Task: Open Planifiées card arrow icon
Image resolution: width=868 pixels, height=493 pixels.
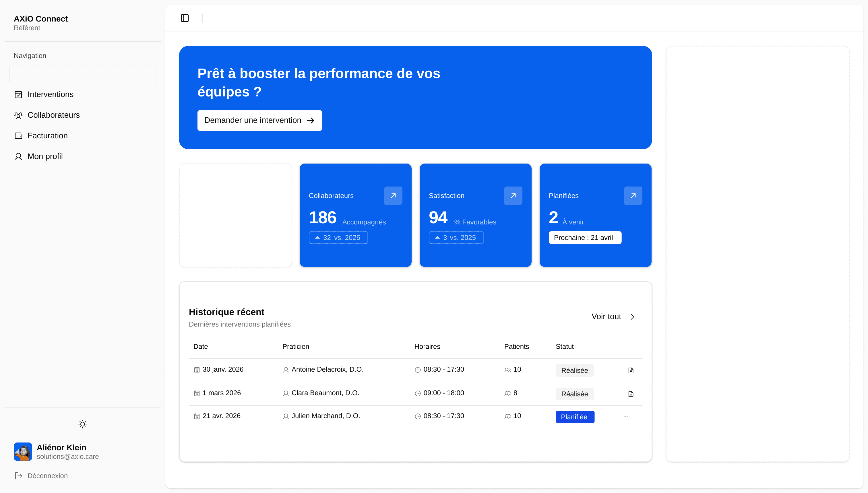Action: coord(633,196)
